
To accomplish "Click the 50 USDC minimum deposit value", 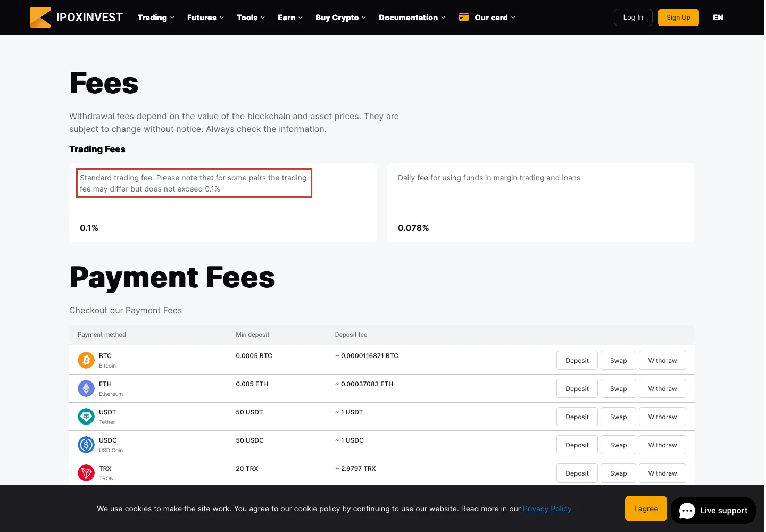I will 249,440.
